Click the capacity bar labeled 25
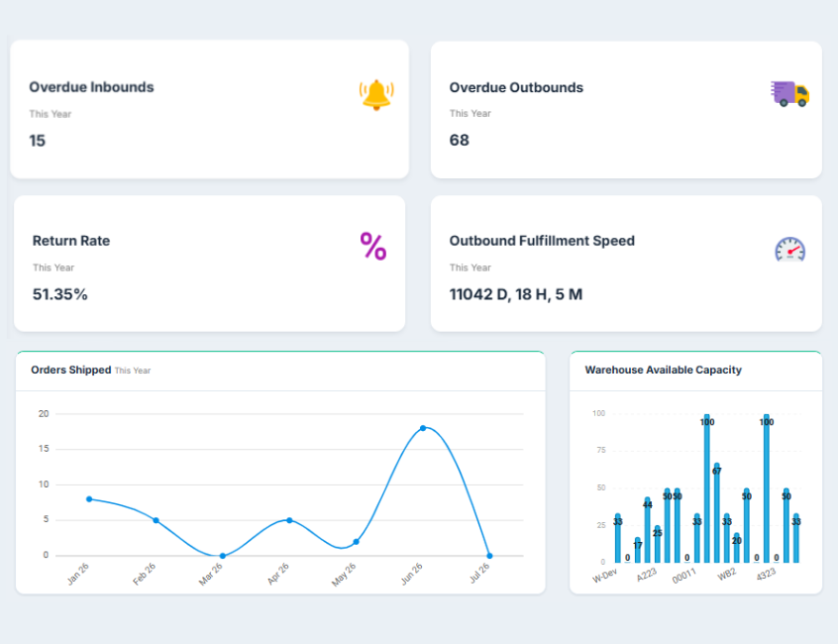The width and height of the screenshot is (838, 644). [658, 544]
